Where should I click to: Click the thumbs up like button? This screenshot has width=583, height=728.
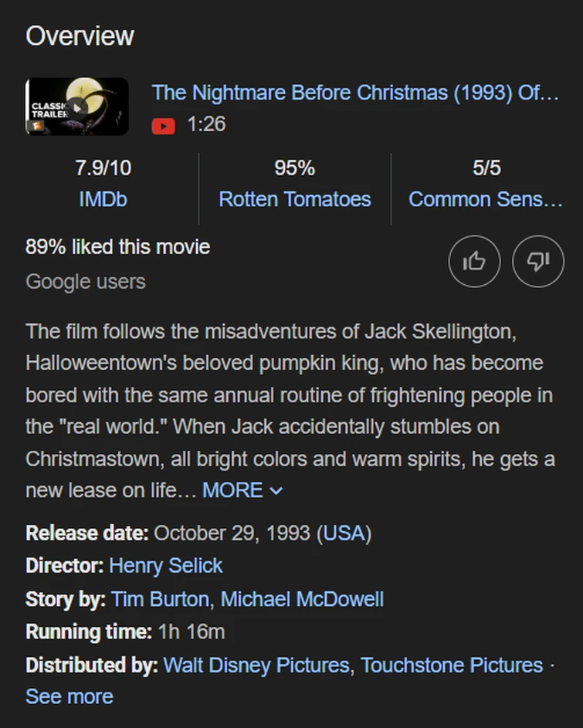coord(474,262)
